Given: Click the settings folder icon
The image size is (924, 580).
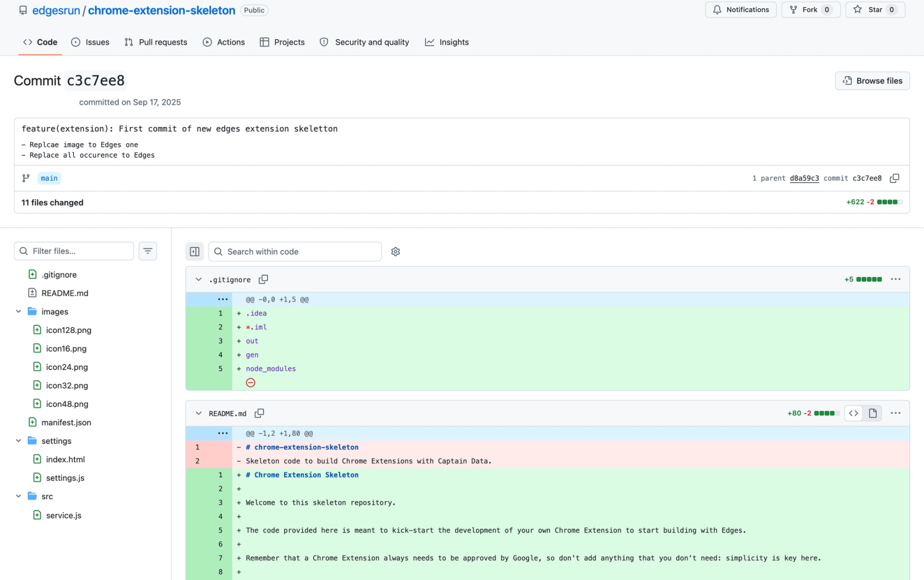Looking at the screenshot, I should tap(32, 441).
